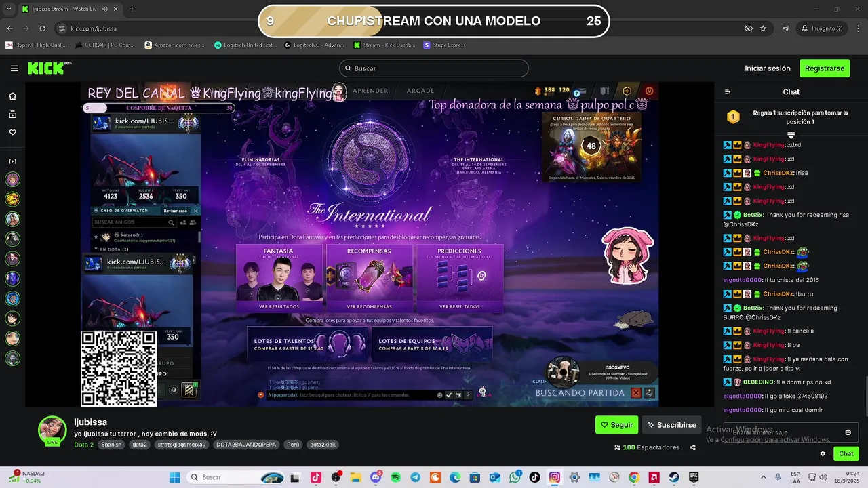Share the stream with the share icon
The image size is (868, 488).
[692, 447]
